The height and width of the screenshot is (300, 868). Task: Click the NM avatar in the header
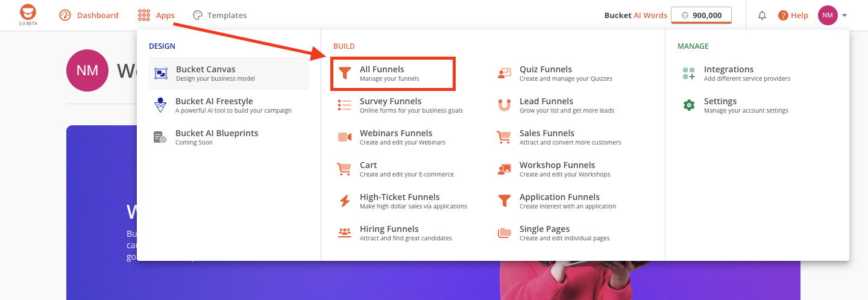pos(828,15)
